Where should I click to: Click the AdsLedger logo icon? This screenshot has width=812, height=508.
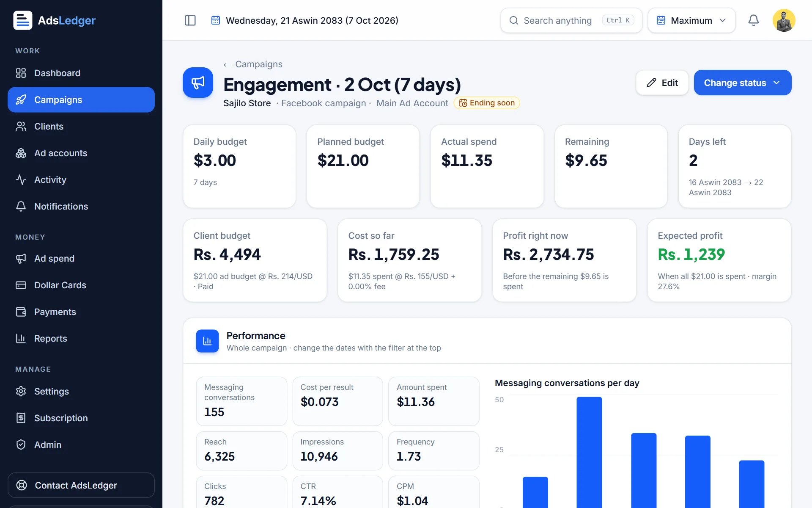[x=23, y=20]
